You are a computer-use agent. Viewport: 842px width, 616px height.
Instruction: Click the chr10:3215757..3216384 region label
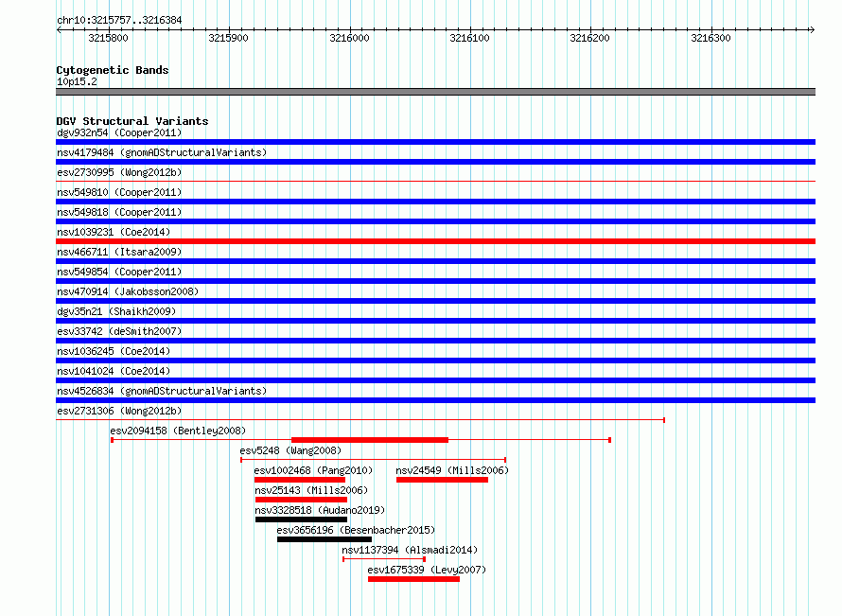point(119,20)
